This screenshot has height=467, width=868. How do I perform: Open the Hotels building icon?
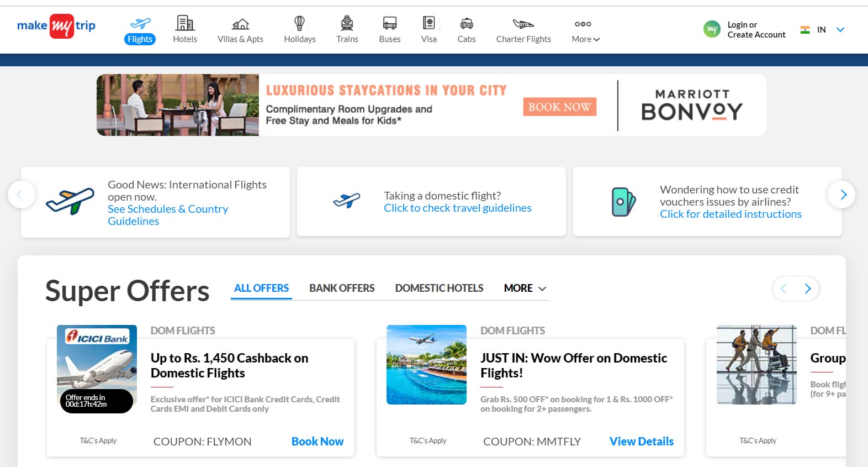point(185,23)
